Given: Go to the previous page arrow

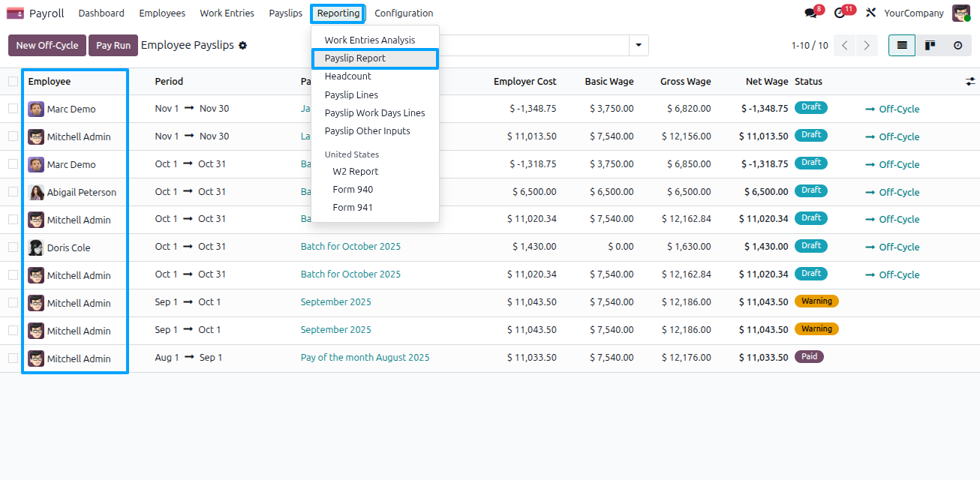Looking at the screenshot, I should [x=845, y=45].
